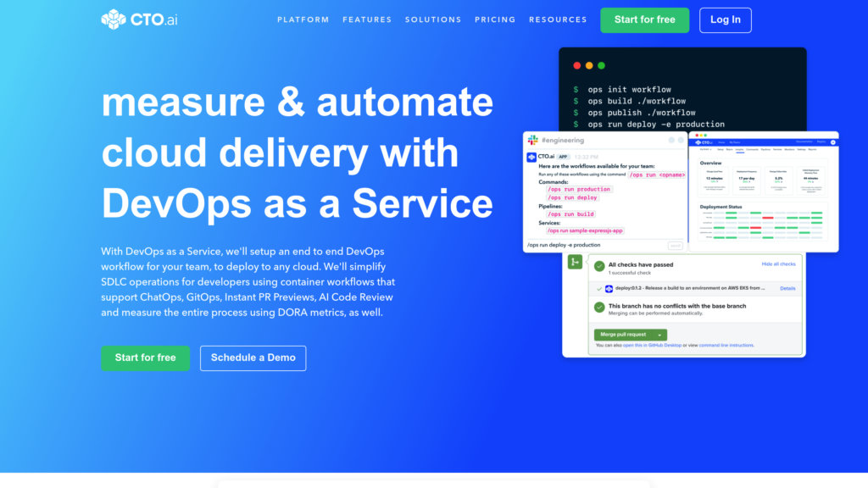Screen dimensions: 868x488
Task: Click the Slack logo in the #engineering window
Action: [x=533, y=140]
